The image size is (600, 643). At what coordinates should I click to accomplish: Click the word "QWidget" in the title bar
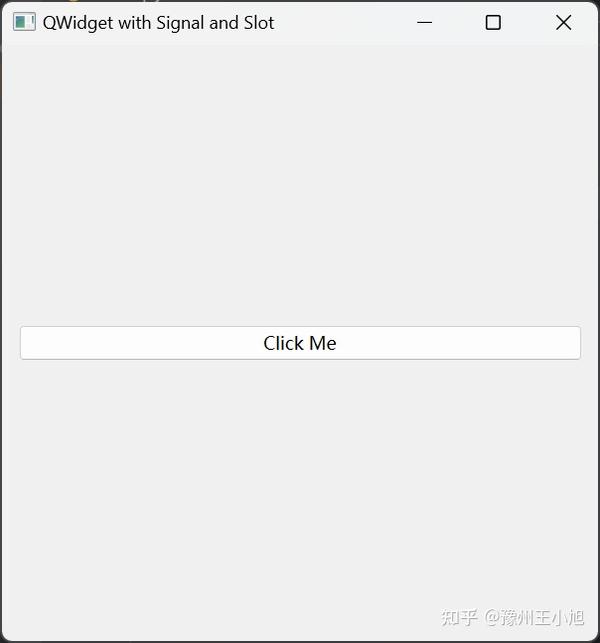[78, 23]
